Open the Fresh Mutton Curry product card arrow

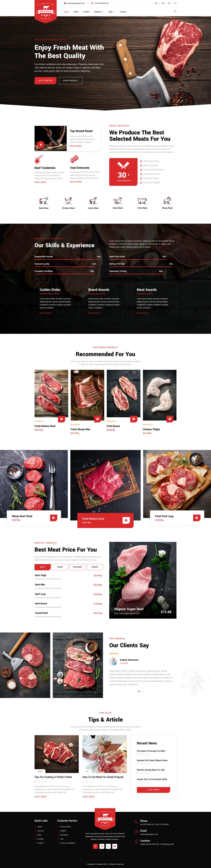click(126, 520)
